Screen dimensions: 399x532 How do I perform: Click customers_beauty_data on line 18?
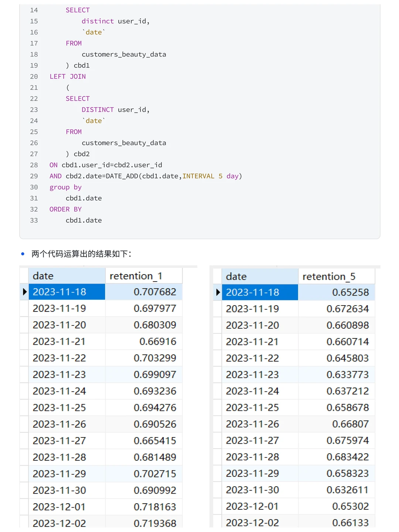coord(124,54)
